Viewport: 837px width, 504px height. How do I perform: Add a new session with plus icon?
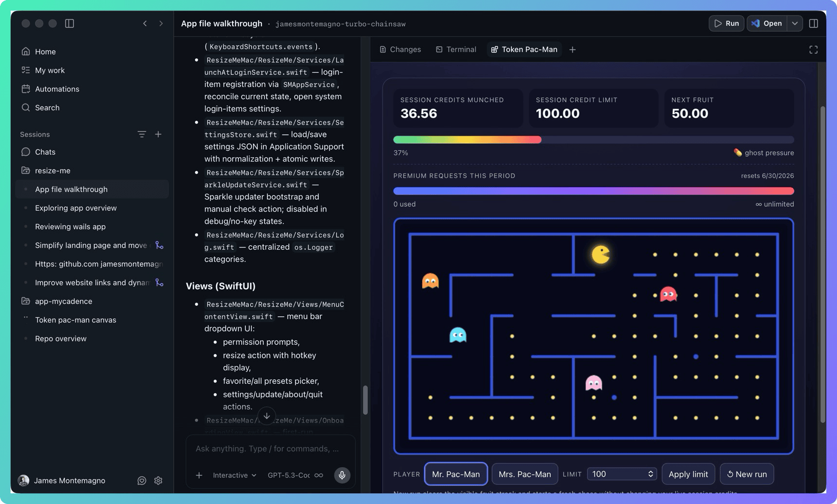tap(158, 134)
